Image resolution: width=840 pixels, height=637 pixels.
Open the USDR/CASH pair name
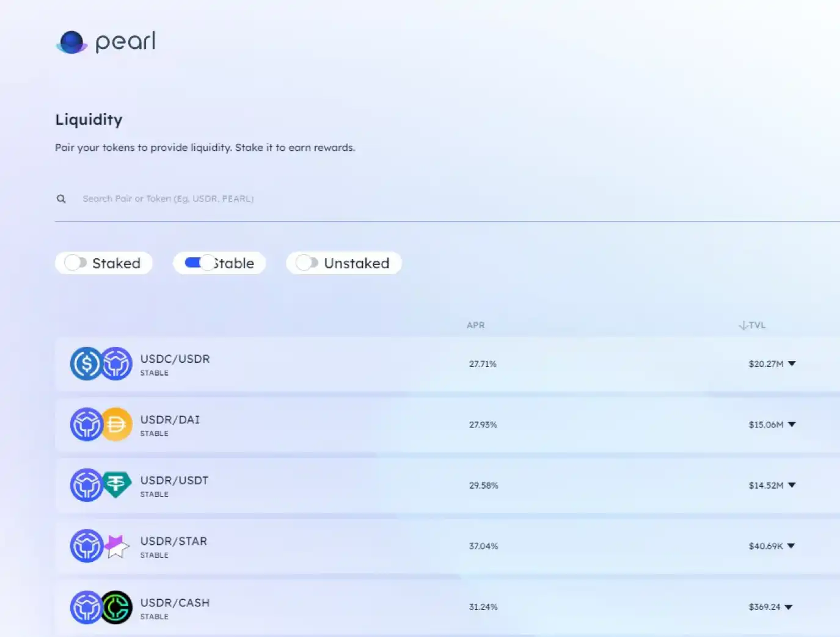(175, 603)
